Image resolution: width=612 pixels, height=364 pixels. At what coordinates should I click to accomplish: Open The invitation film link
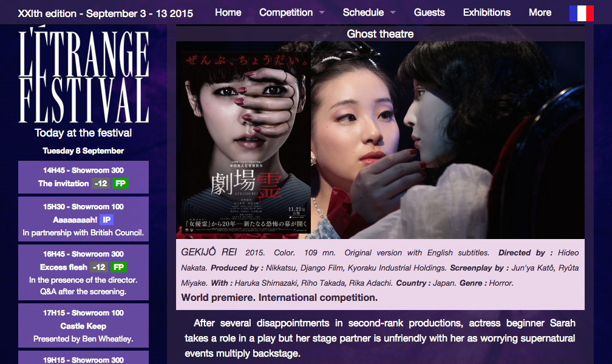[x=64, y=183]
